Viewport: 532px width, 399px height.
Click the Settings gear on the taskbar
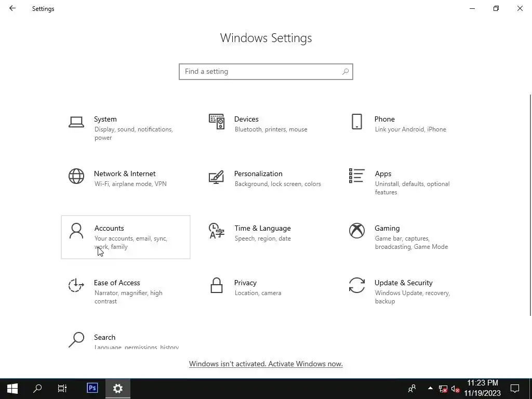coord(118,389)
